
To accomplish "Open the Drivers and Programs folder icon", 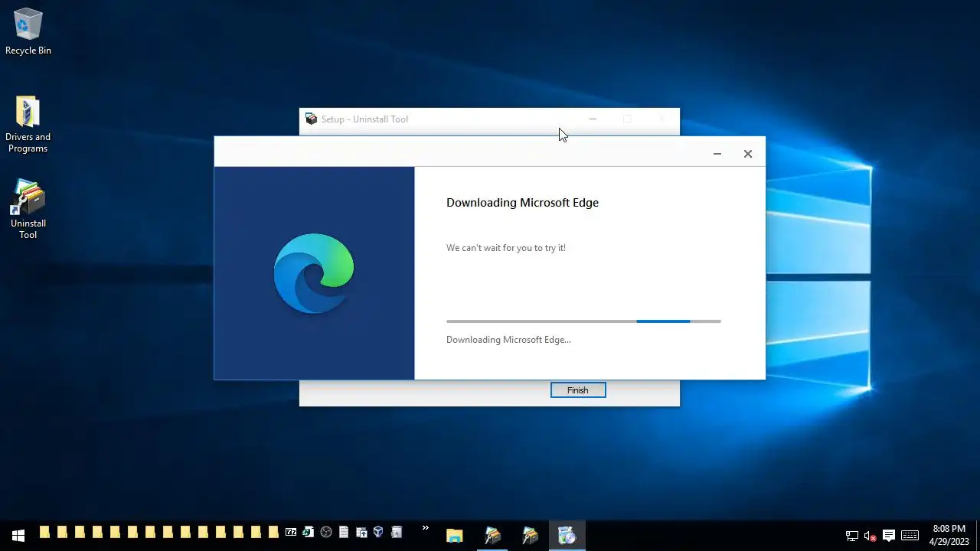I will (x=28, y=125).
